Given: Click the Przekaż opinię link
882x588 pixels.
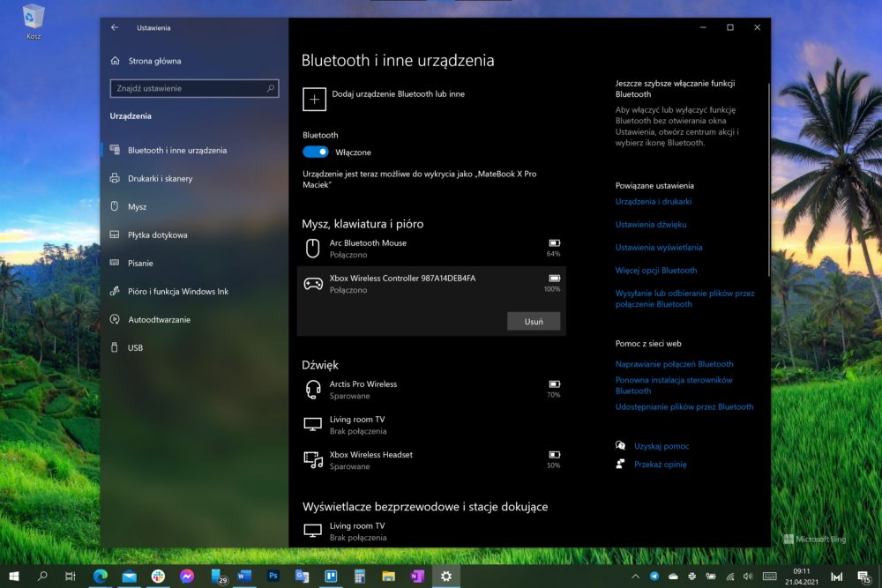Looking at the screenshot, I should click(661, 465).
